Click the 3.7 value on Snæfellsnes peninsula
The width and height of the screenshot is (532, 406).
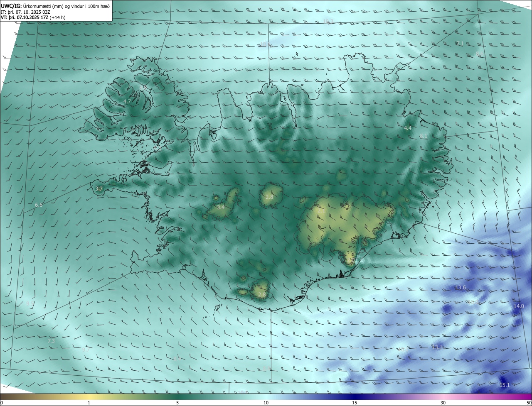tap(99, 188)
